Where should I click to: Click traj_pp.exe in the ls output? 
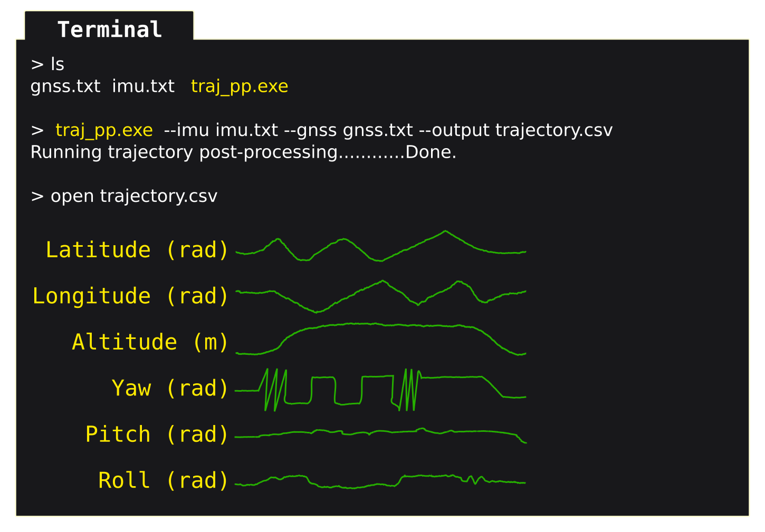coord(240,86)
